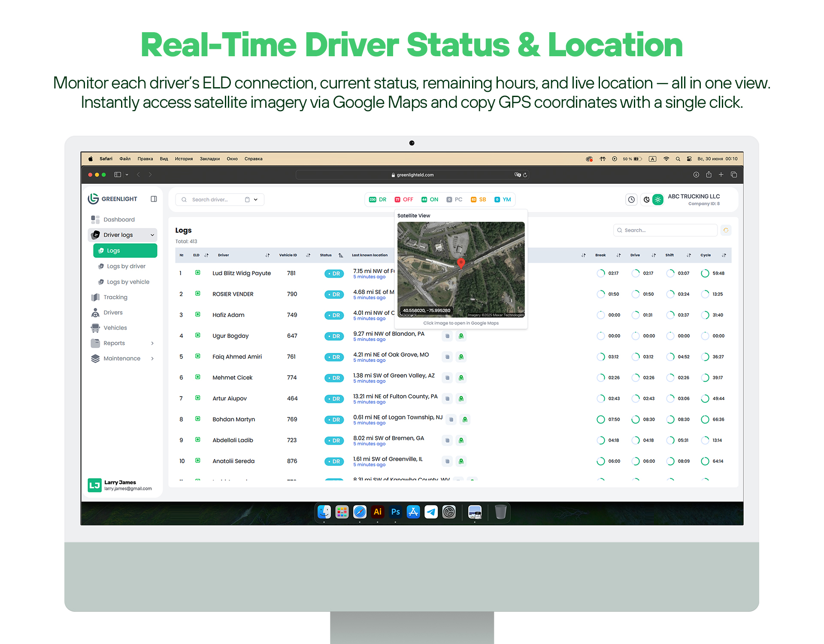Viewport: 824px width, 644px height.
Task: Copy coordinates for Artur Aiupov
Action: [447, 398]
